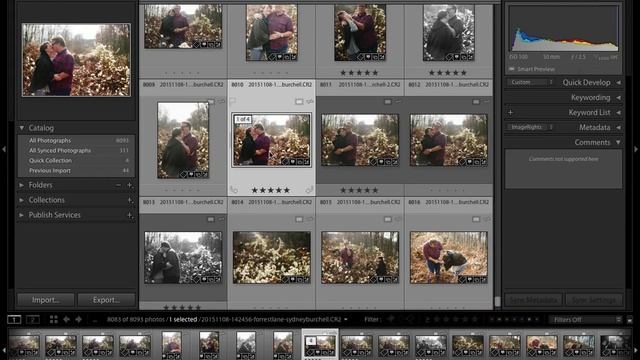Expand the Collections panel
The width and height of the screenshot is (640, 360).
coord(22,200)
